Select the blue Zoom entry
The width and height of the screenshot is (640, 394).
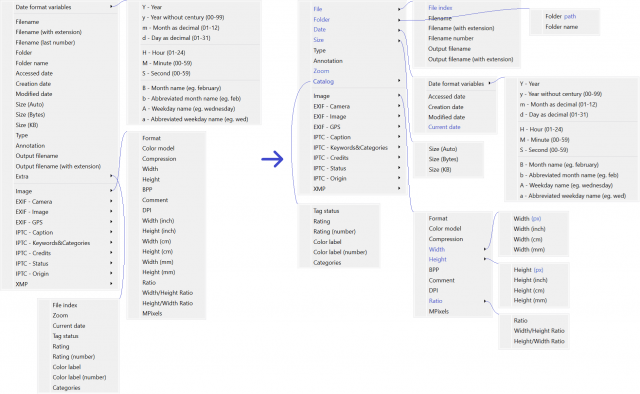pos(321,71)
